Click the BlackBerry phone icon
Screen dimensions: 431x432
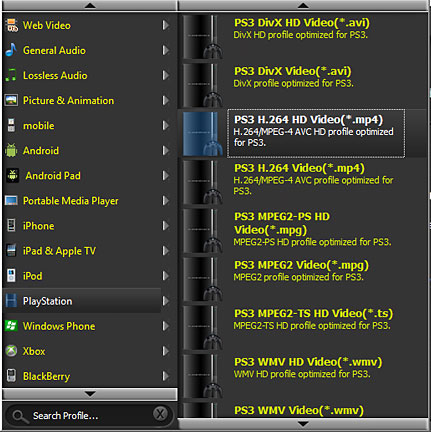[11, 376]
